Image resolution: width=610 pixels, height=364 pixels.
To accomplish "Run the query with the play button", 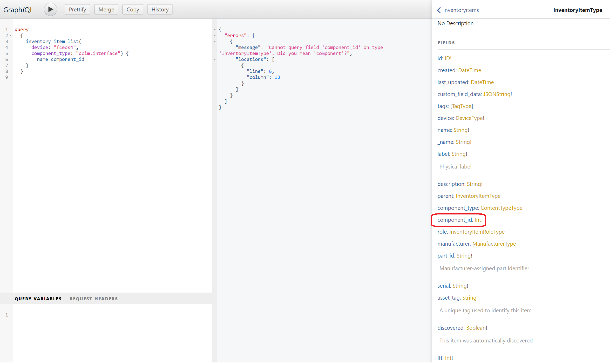I will point(50,10).
